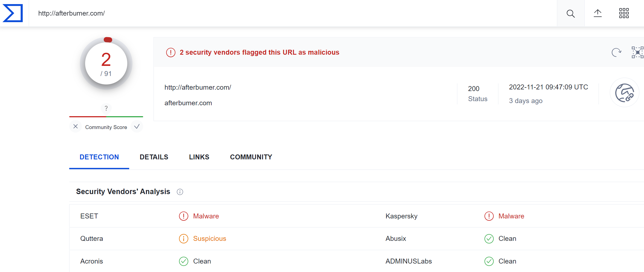
Task: Select the COMMUNITY tab
Action: coord(251,157)
